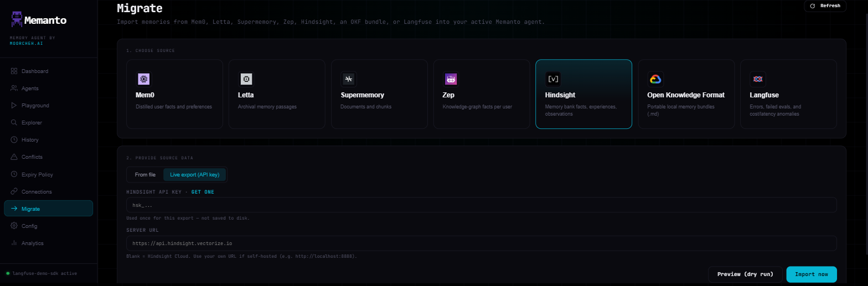Pick the Zep source card
Image resolution: width=868 pixels, height=286 pixels.
click(x=482, y=94)
